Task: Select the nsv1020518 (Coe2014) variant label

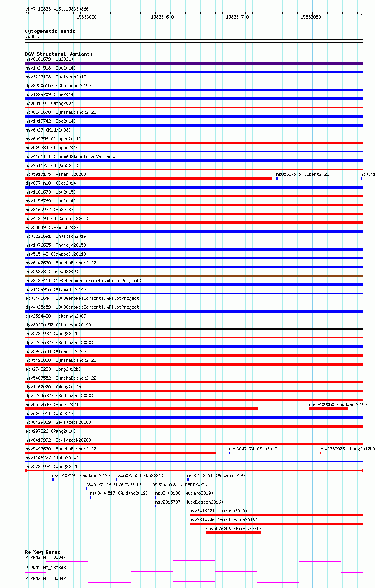Action: coord(51,68)
